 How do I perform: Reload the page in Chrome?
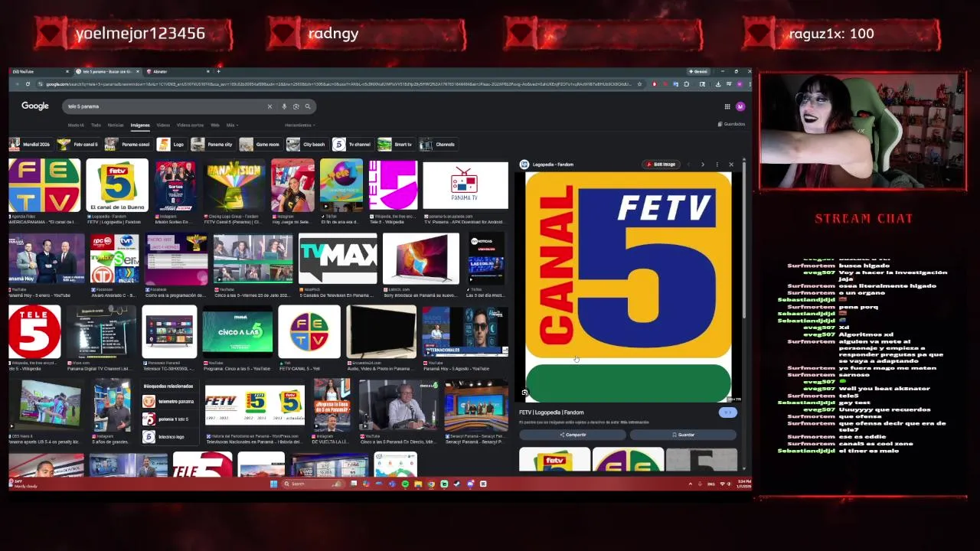28,84
